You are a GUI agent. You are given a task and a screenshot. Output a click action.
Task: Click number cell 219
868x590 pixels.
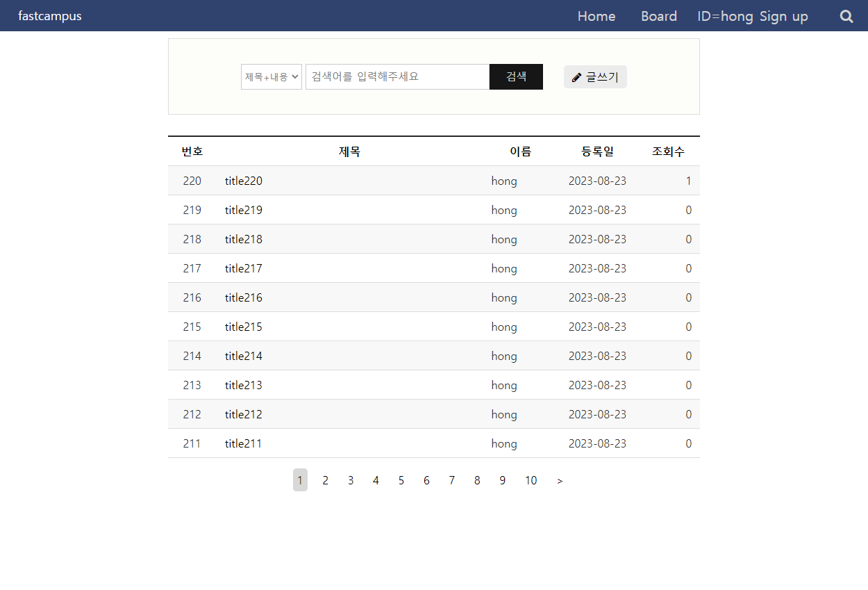click(192, 210)
